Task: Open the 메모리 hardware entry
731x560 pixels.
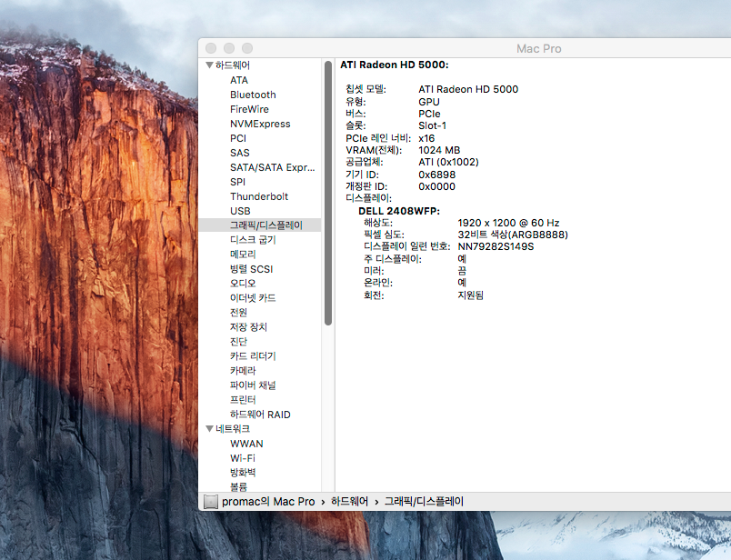Action: coord(244,255)
